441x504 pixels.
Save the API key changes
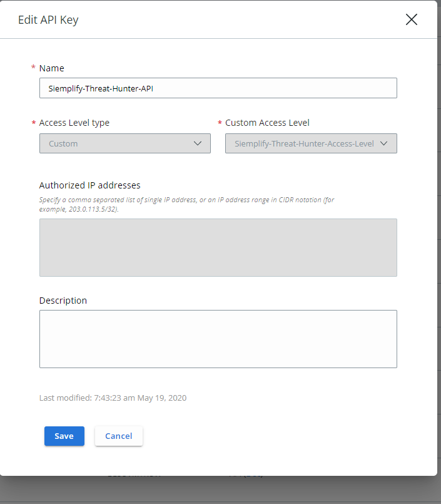(64, 436)
